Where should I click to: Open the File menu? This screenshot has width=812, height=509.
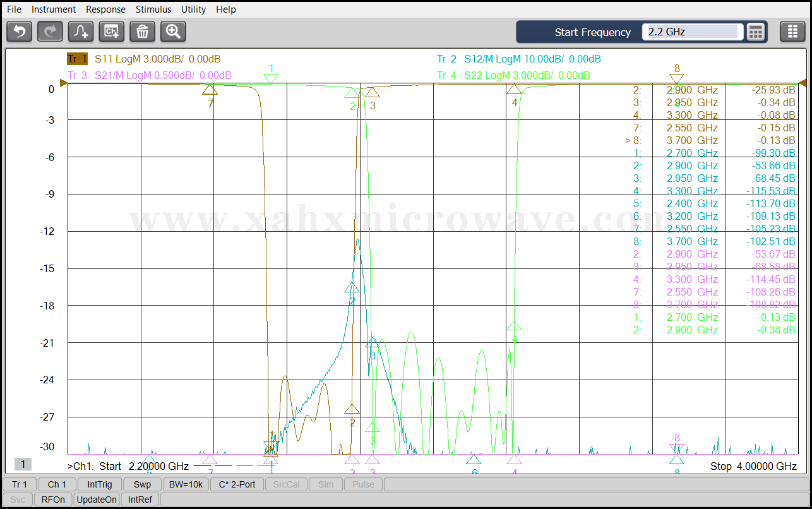coord(14,9)
